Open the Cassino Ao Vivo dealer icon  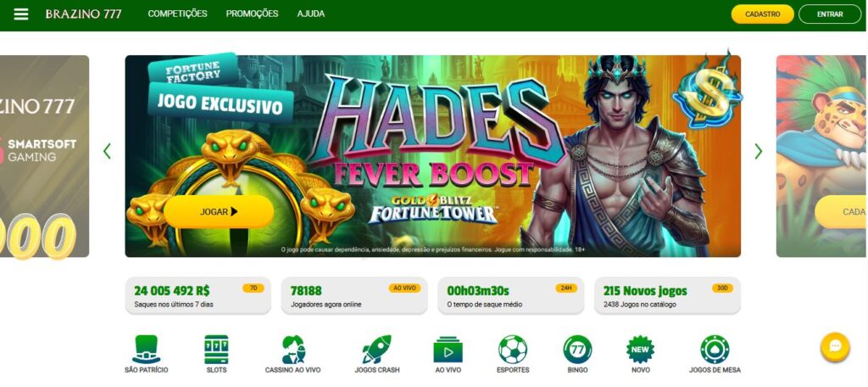tap(292, 350)
